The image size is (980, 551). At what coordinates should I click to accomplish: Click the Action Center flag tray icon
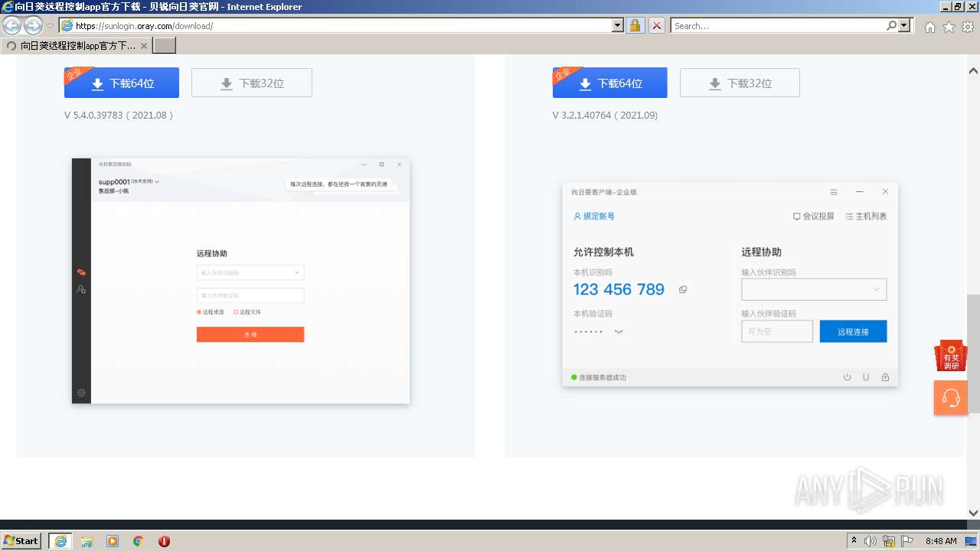906,541
